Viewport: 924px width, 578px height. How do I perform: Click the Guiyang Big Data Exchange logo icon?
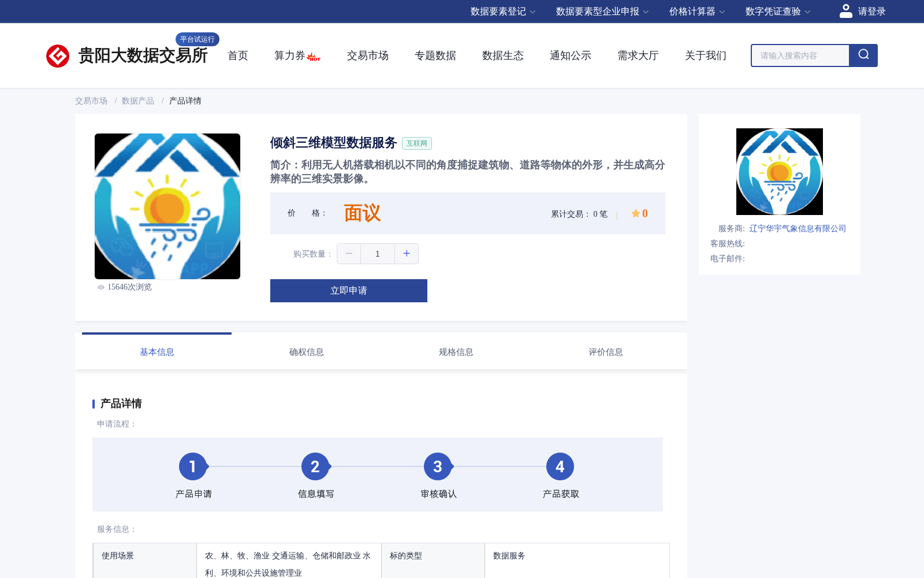pyautogui.click(x=58, y=56)
